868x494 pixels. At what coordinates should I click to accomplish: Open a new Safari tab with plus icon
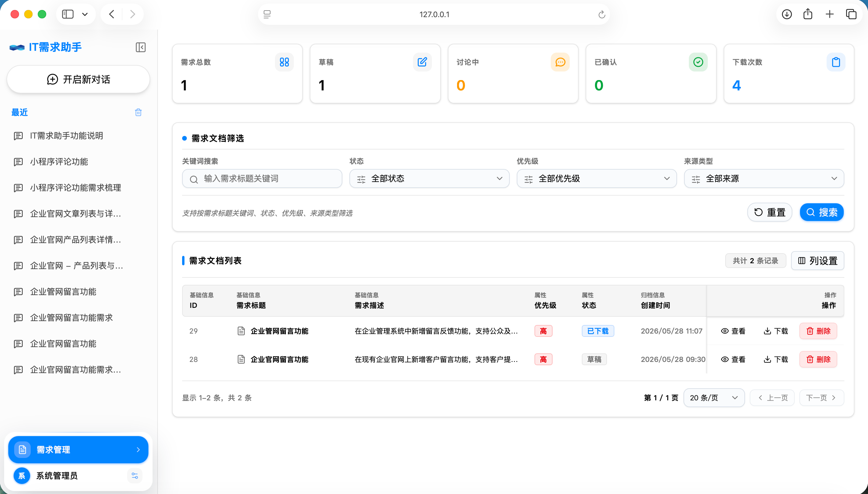tap(829, 14)
